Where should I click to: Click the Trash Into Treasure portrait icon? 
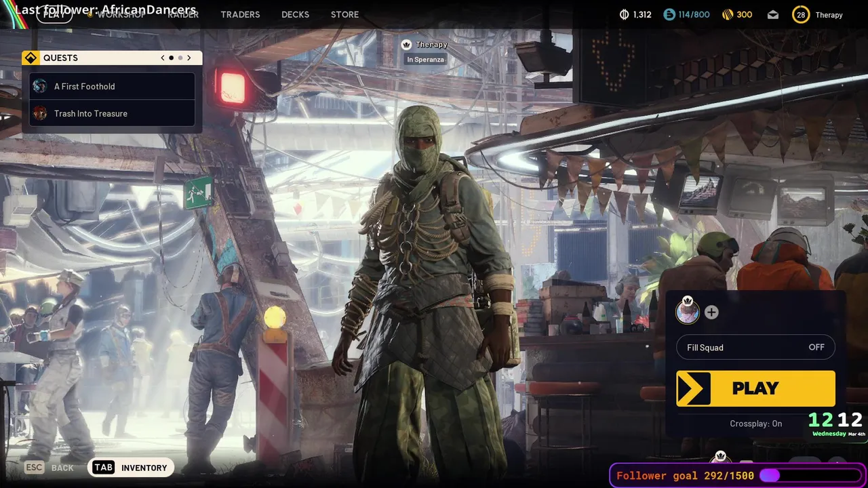click(40, 113)
